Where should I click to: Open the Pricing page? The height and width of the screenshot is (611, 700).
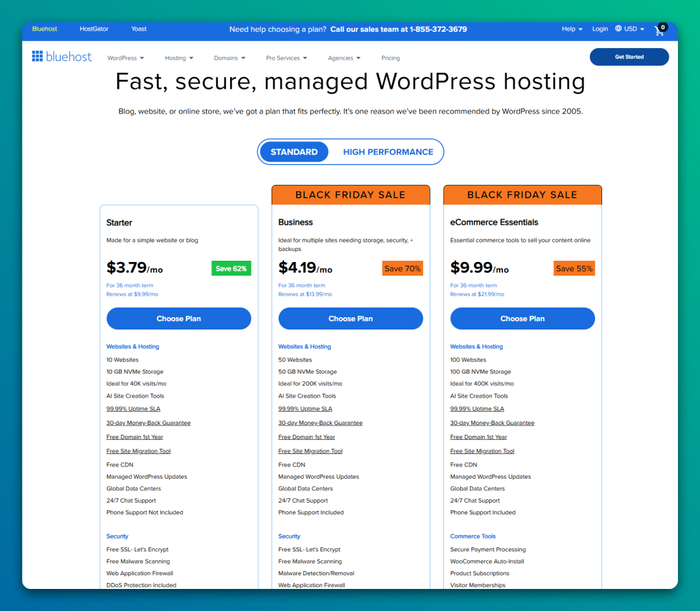coord(391,58)
